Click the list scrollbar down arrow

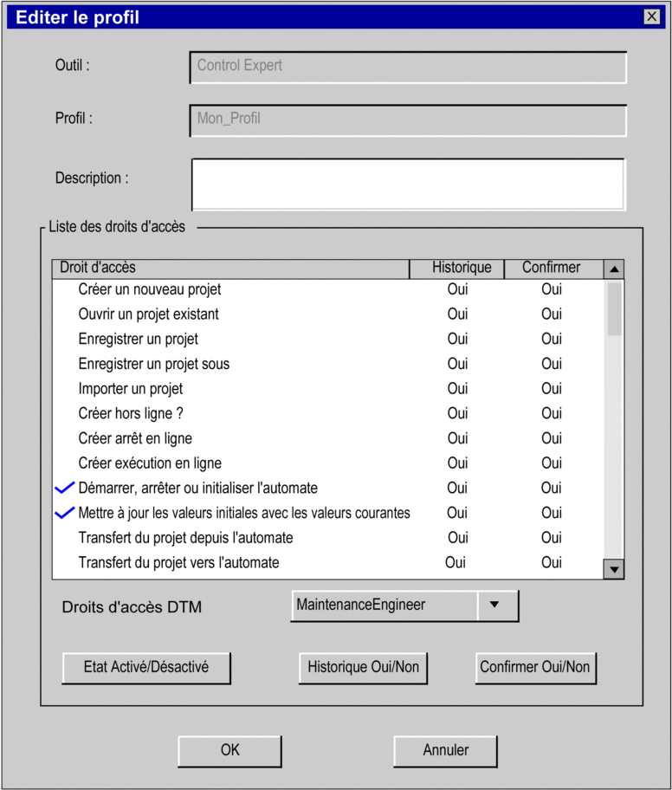tap(614, 569)
